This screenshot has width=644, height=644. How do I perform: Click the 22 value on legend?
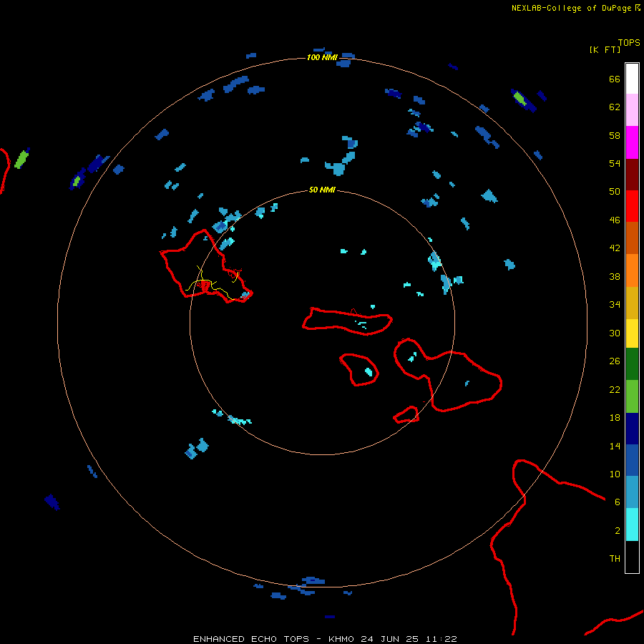[x=615, y=389]
